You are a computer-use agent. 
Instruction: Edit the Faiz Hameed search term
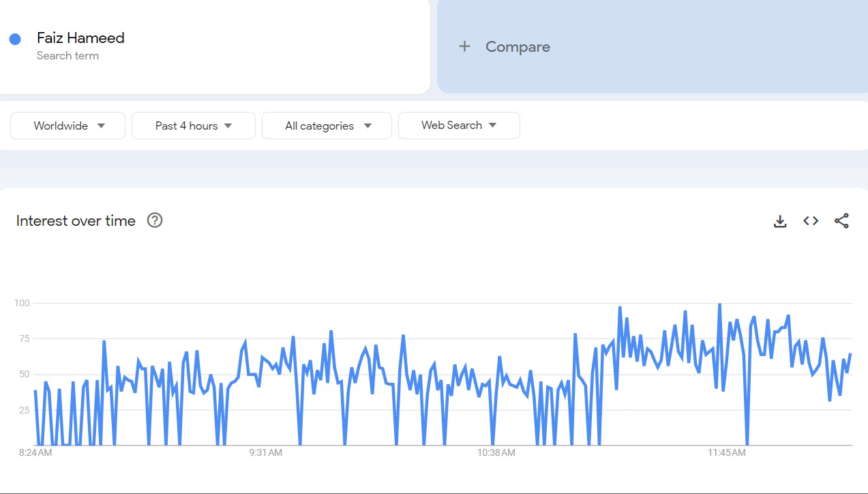(80, 38)
